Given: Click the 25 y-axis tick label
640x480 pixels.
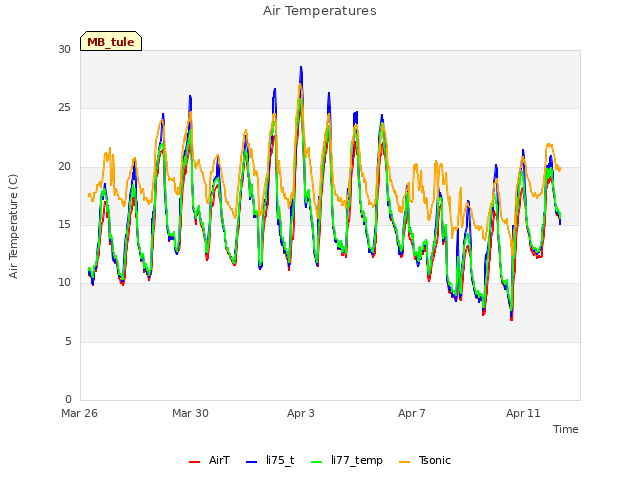Looking at the screenshot, I should (x=64, y=108).
